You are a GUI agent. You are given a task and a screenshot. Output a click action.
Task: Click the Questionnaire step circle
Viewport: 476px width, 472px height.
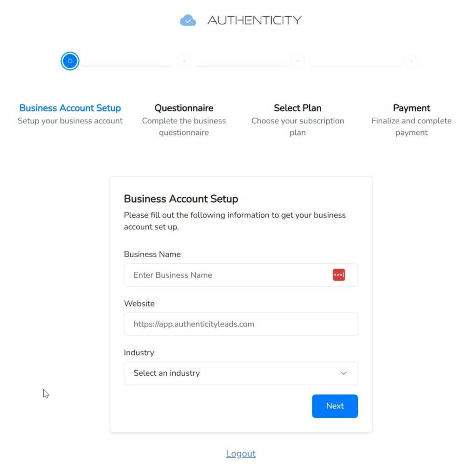click(184, 61)
